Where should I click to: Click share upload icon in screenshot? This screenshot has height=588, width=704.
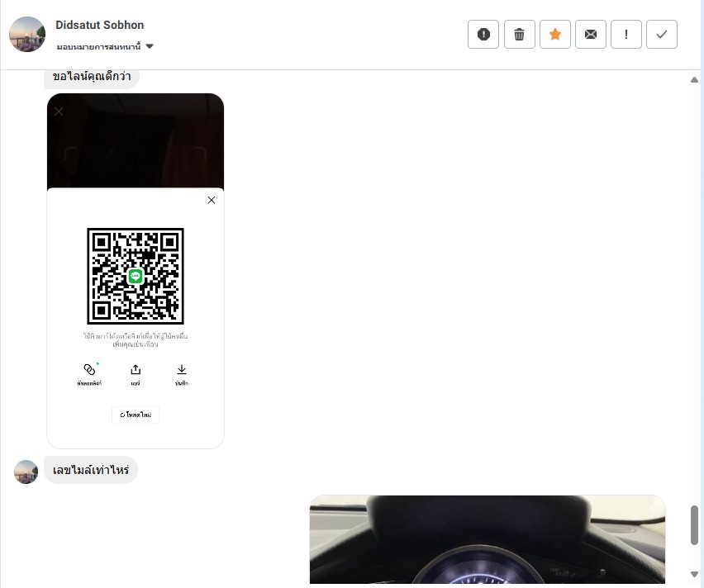point(136,369)
